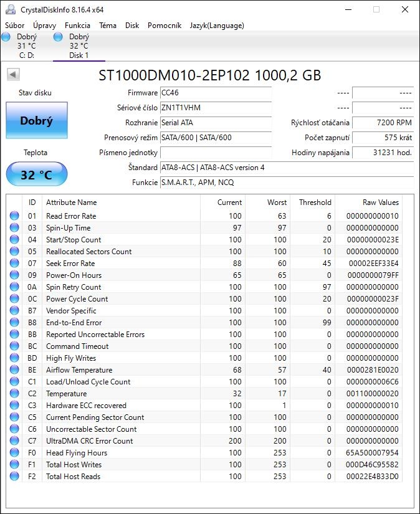This screenshot has width=420, height=514.
Task: Click status orb for Spin Retry Count
Action: (x=14, y=287)
